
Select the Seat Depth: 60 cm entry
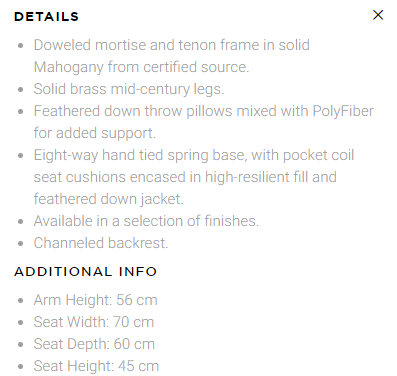tap(94, 344)
